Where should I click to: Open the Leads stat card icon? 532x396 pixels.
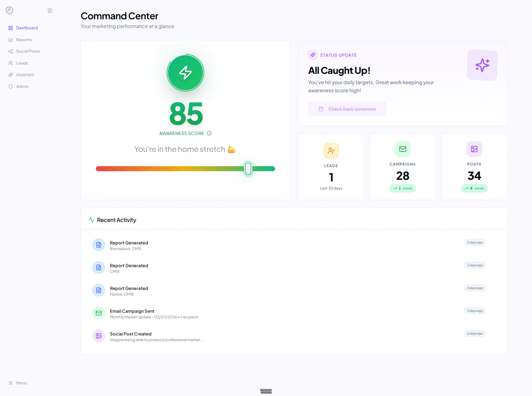click(x=331, y=151)
